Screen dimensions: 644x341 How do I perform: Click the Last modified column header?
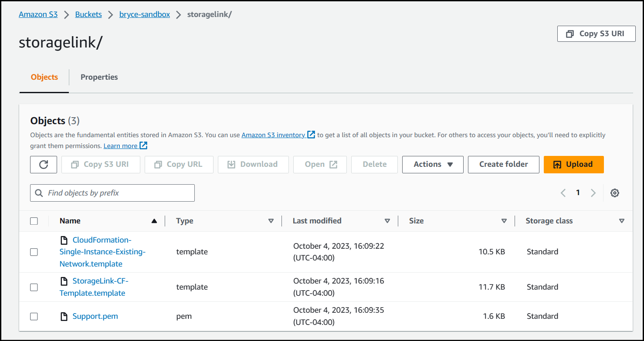tap(317, 221)
